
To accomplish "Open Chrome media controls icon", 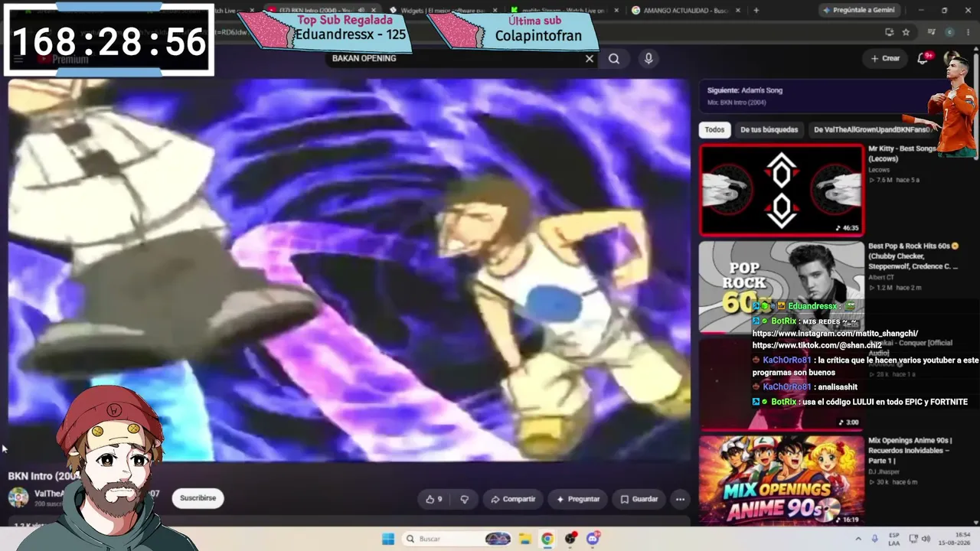I will 931,32.
